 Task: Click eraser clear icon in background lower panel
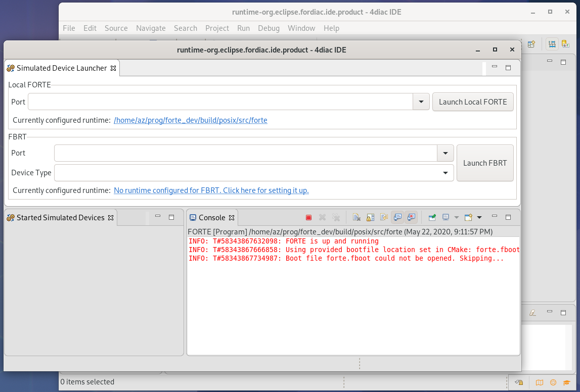coord(532,313)
